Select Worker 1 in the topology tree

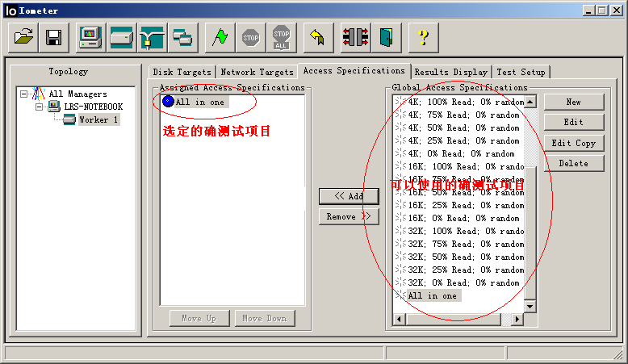pos(98,120)
